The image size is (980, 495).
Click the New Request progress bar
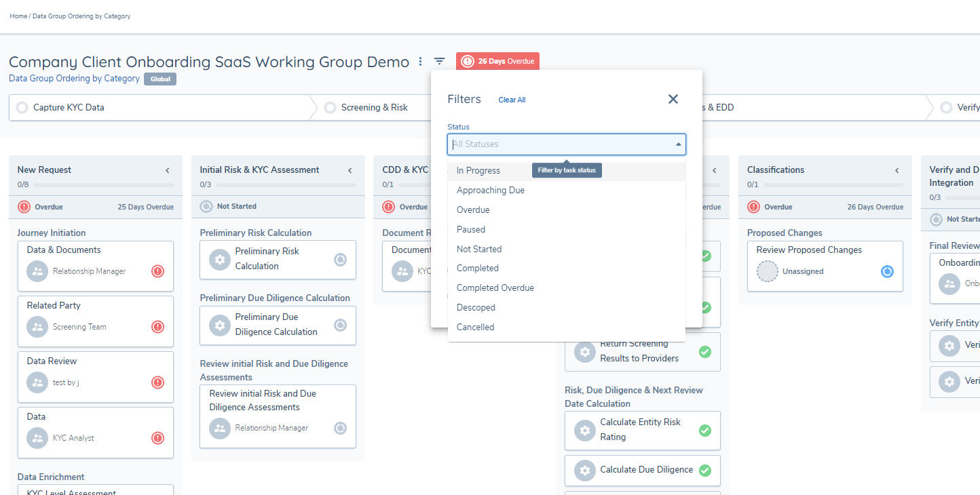(103, 184)
